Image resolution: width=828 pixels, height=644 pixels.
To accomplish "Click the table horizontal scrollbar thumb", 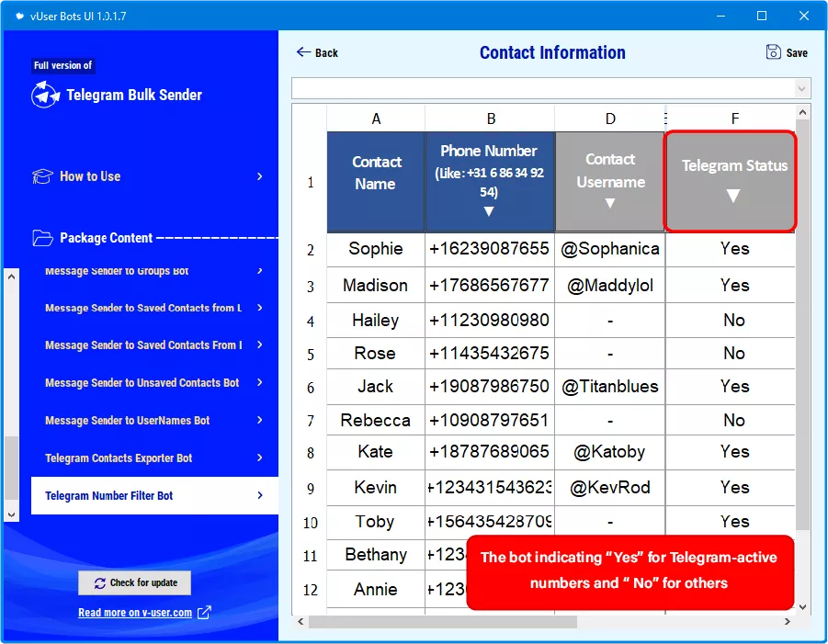I will click(443, 622).
